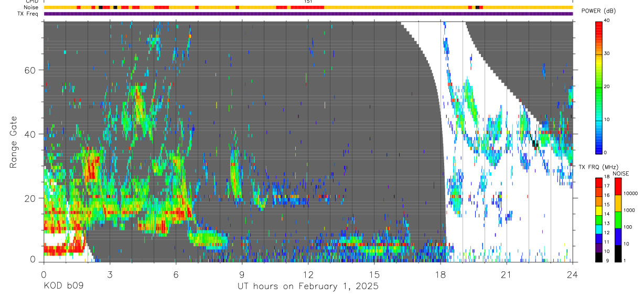Screen dimensions: 644x297
Task: Click the cyan 12–13 MHz TX FRQ swatch
Action: (598, 229)
